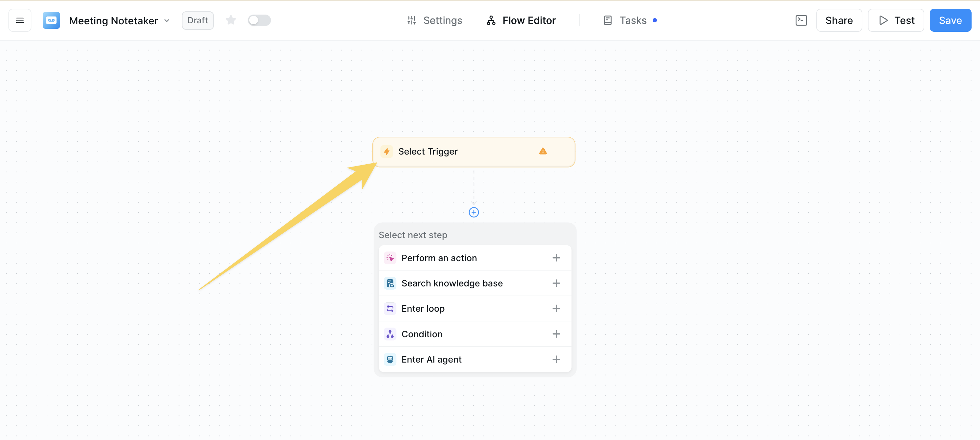980x440 pixels.
Task: Click the Meeting Notetaker app icon
Action: pos(51,20)
